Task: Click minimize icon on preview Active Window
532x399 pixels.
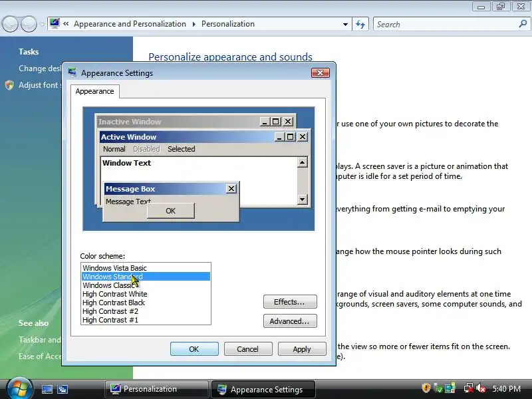Action: point(279,137)
